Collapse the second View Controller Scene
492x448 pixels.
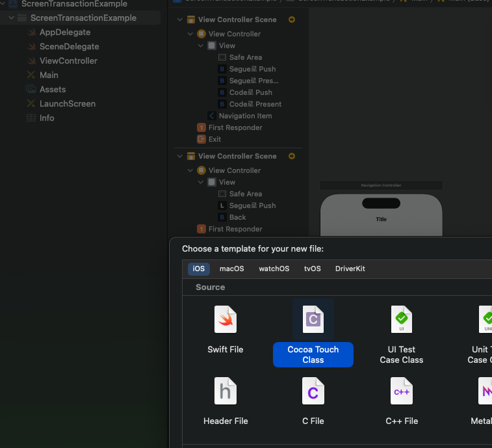coord(180,156)
